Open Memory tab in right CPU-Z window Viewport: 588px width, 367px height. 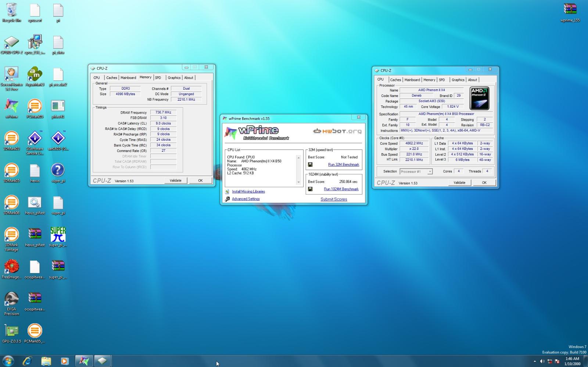pos(429,80)
